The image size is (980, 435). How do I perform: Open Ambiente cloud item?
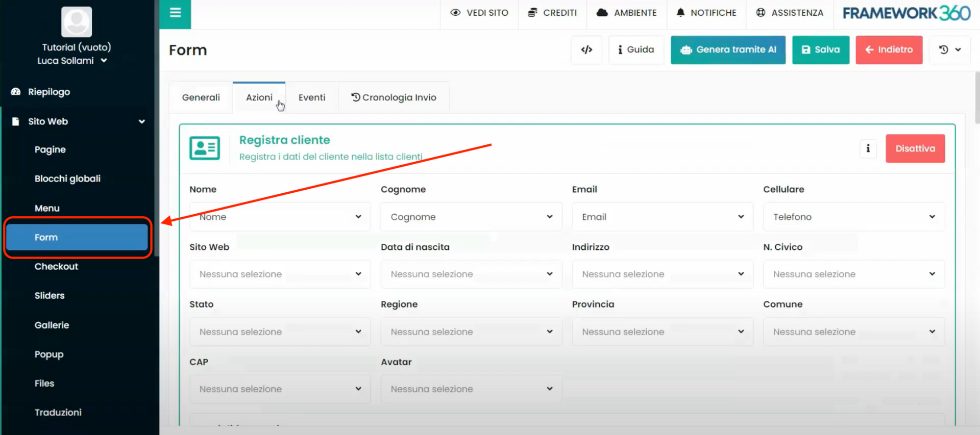[626, 13]
